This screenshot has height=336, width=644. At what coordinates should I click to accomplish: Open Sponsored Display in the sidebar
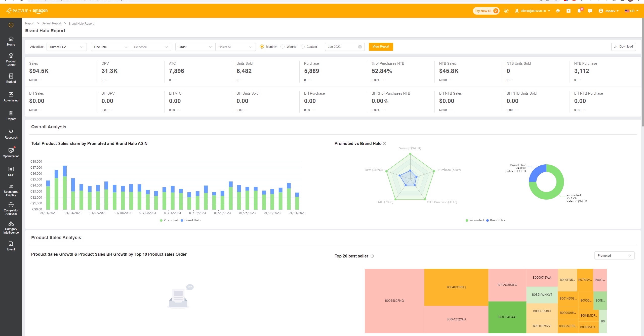click(11, 190)
